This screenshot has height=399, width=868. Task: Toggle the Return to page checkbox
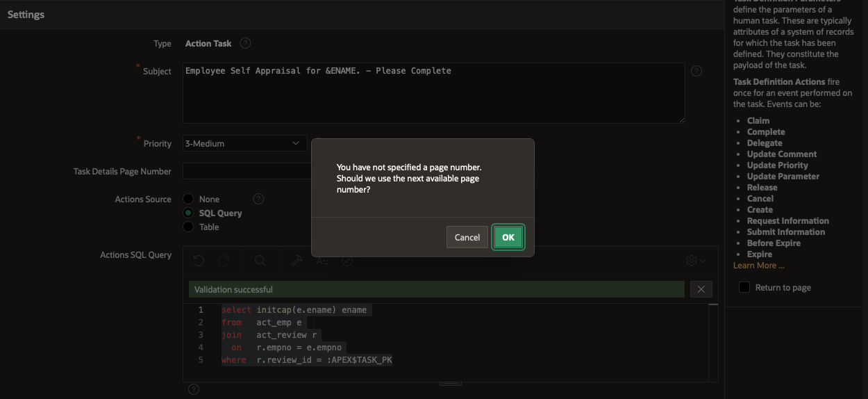[x=744, y=287]
